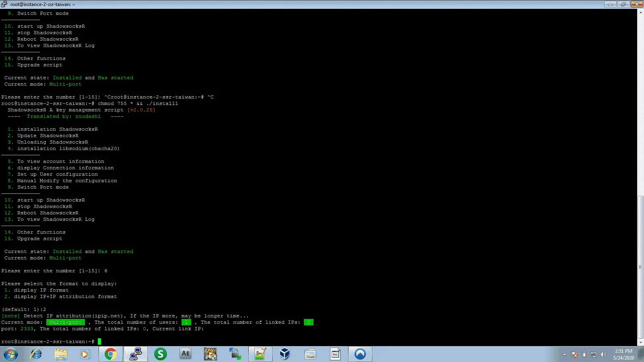The height and width of the screenshot is (362, 644).
Task: Launch VirtualBox from the taskbar
Action: [285, 354]
